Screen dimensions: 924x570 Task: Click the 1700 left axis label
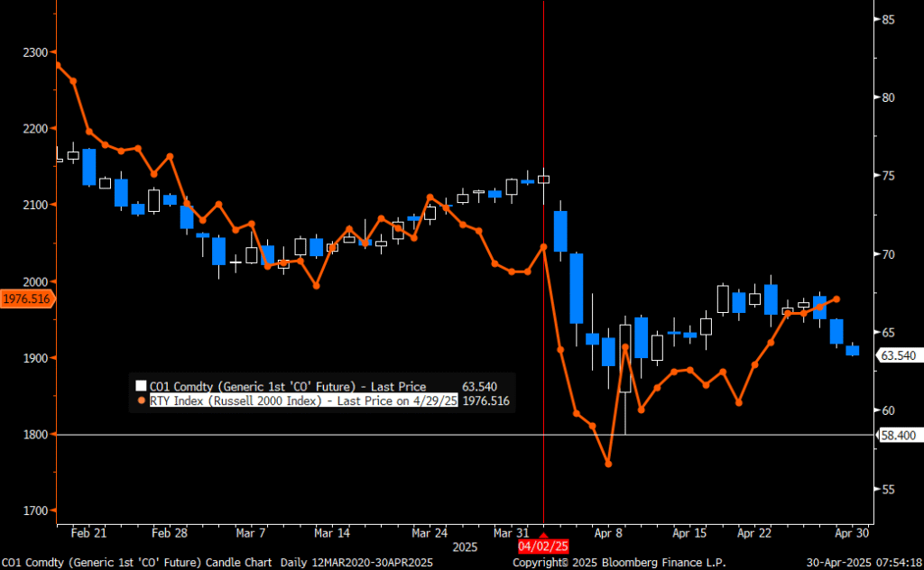(x=35, y=510)
